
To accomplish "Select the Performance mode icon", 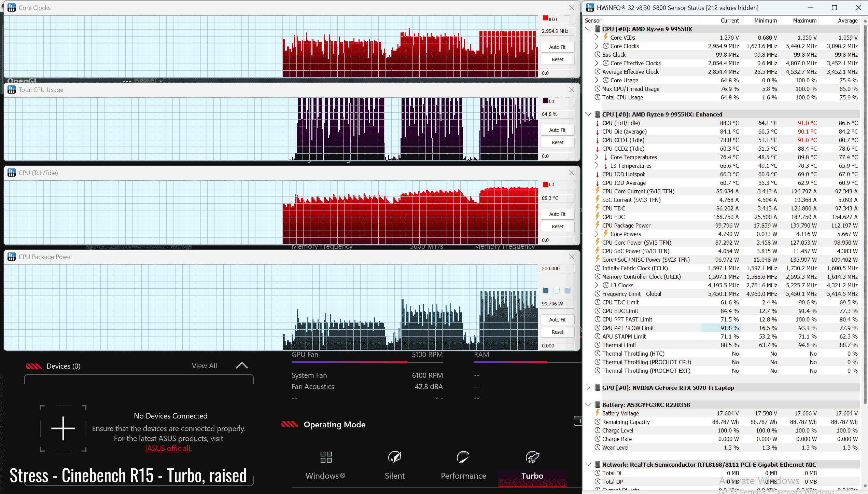I will (463, 457).
